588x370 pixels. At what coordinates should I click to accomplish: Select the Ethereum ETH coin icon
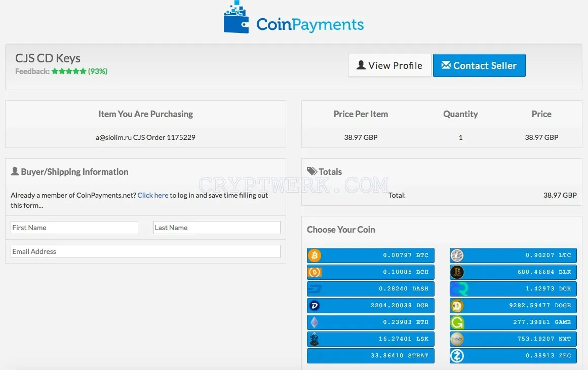[314, 322]
